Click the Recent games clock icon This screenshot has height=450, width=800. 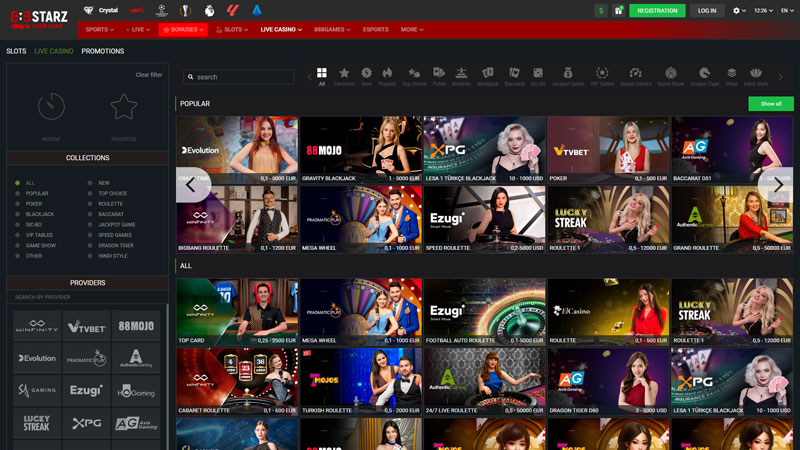(x=51, y=107)
